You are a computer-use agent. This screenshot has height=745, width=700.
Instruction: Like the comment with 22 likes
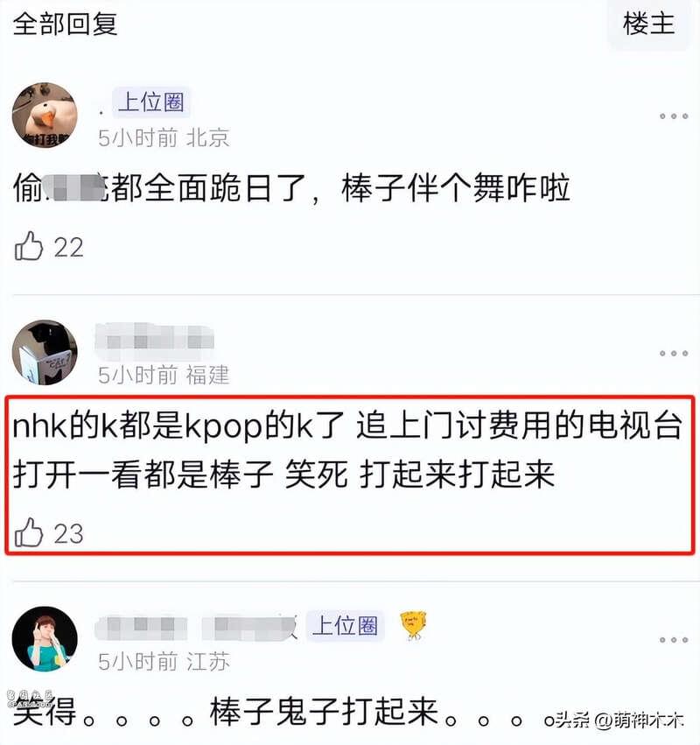point(29,246)
